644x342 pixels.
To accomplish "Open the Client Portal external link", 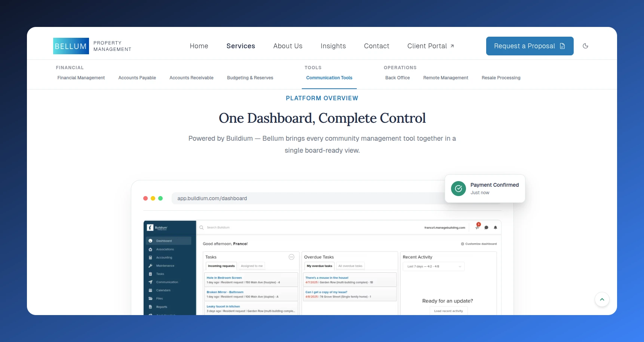I will (431, 46).
